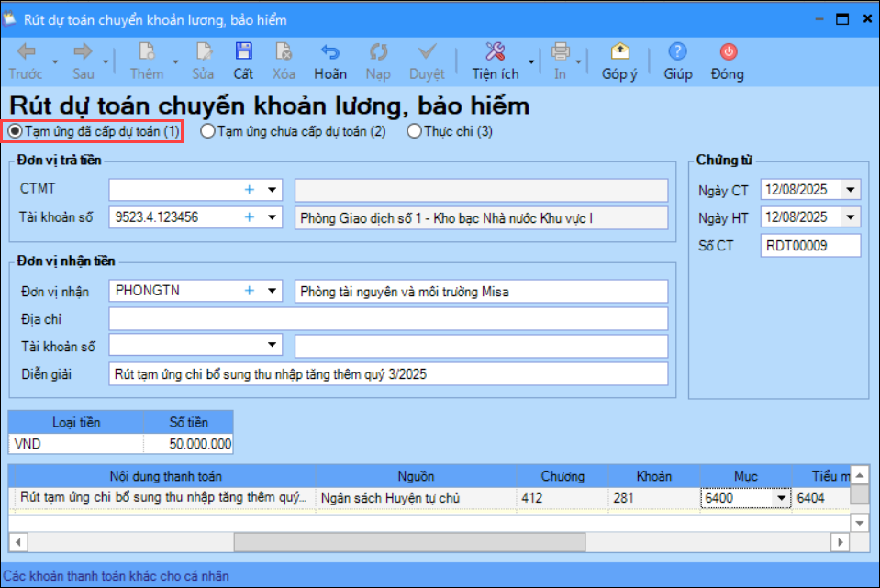This screenshot has height=588, width=880.
Task: Open the Ngày HT date picker
Action: [851, 217]
